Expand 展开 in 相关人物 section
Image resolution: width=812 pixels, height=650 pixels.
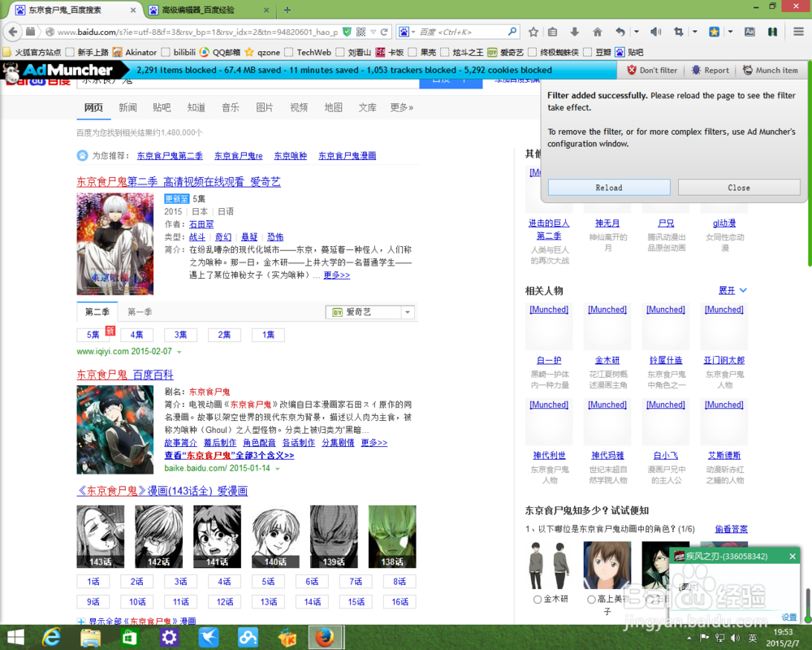[x=732, y=290]
